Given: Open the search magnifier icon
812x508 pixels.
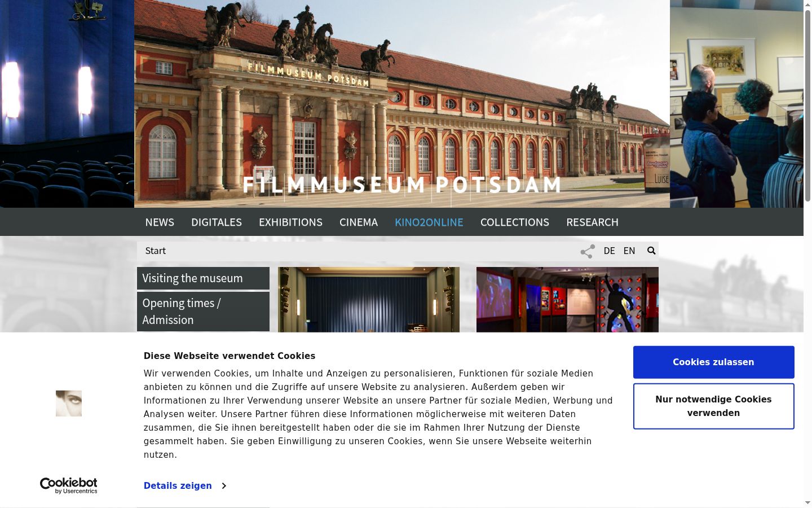Looking at the screenshot, I should (x=651, y=251).
